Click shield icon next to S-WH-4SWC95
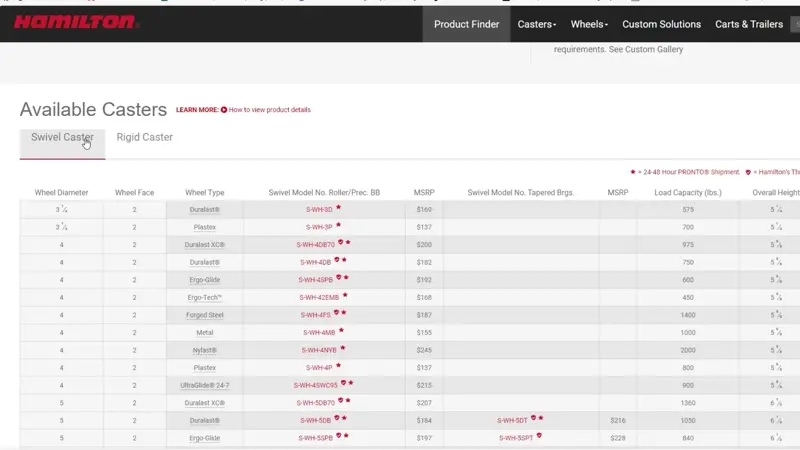Viewport: 800px width, 450px height. 343,383
